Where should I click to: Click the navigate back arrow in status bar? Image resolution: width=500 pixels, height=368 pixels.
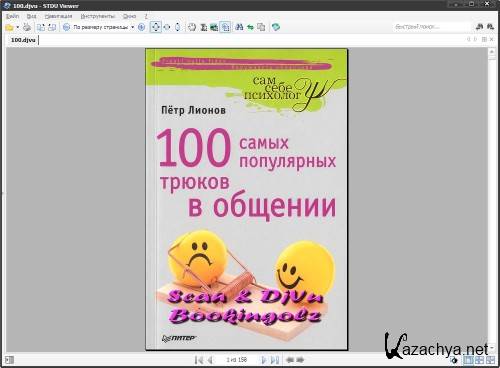coord(290,360)
